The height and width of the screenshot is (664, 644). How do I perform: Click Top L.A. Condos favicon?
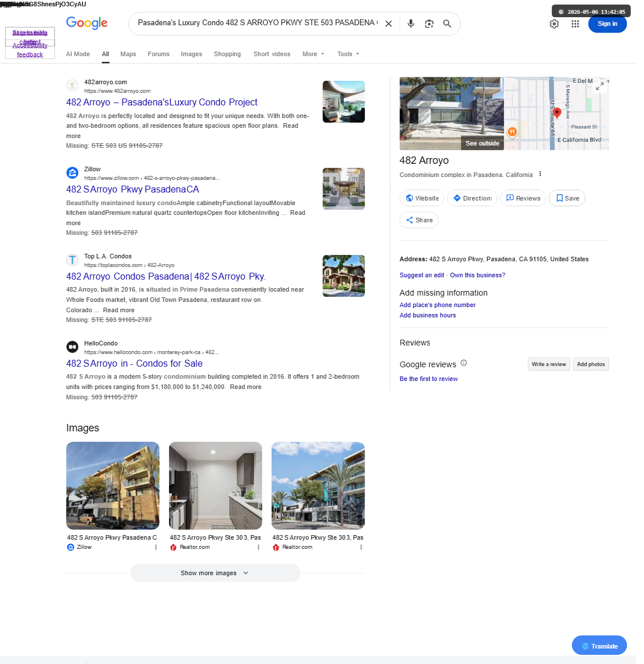72,260
